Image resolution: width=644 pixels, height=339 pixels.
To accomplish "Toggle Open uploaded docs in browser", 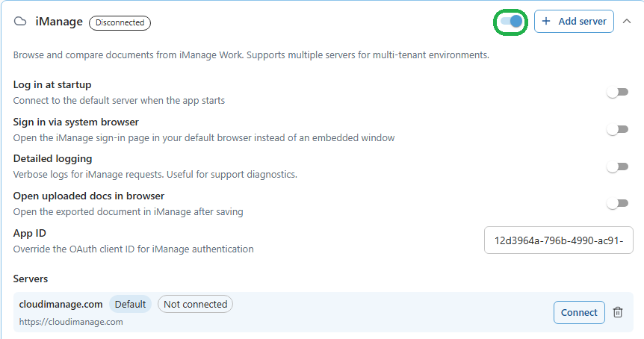I will coord(618,204).
